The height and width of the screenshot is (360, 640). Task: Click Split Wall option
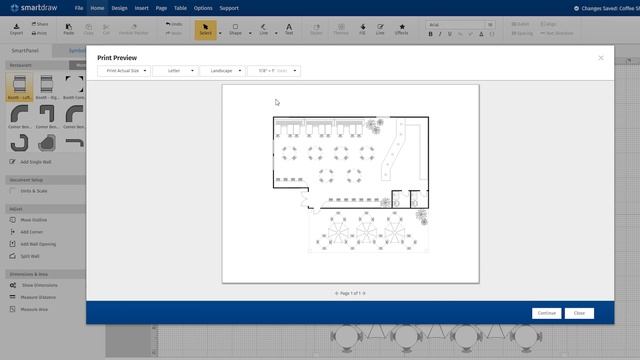[24, 256]
